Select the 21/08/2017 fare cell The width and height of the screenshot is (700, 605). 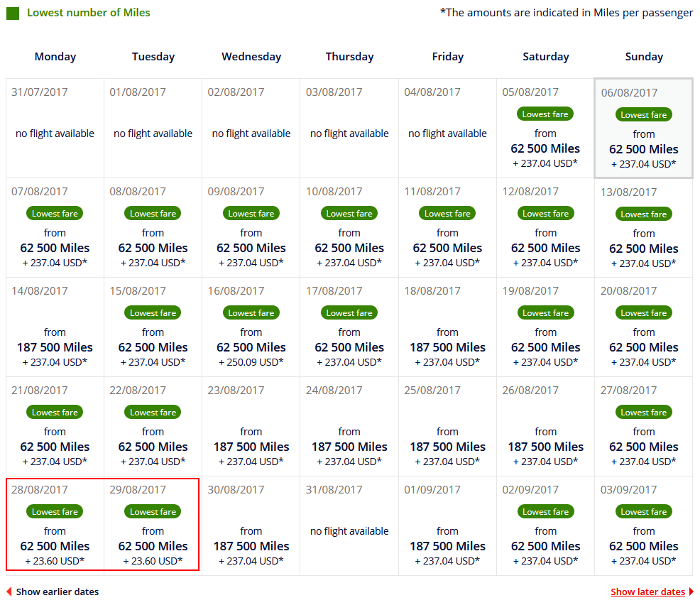click(55, 426)
